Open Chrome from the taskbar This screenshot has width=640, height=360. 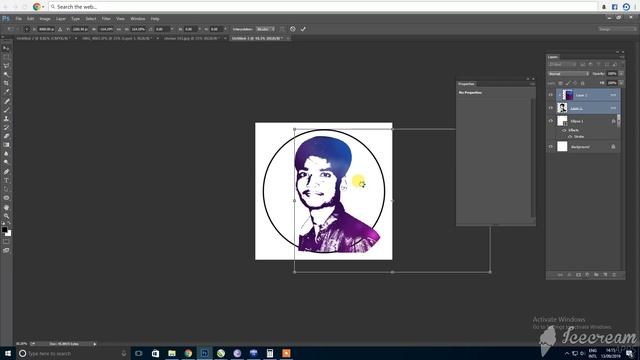pyautogui.click(x=188, y=353)
